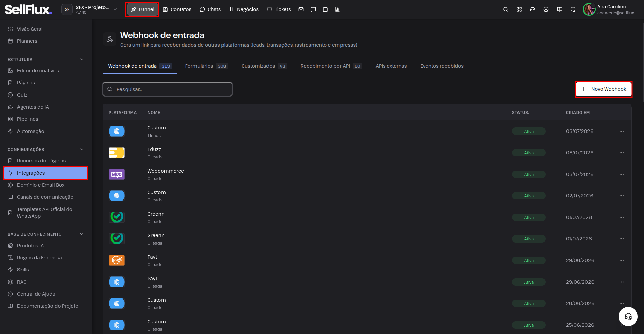Click Ativa status badge of Eduzz row
This screenshot has height=334, width=644.
[529, 153]
